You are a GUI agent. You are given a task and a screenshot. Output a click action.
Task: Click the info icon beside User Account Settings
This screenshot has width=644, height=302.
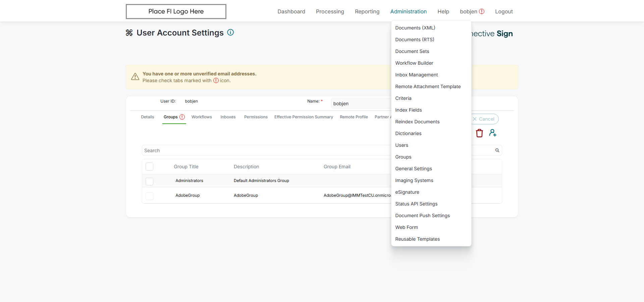230,33
